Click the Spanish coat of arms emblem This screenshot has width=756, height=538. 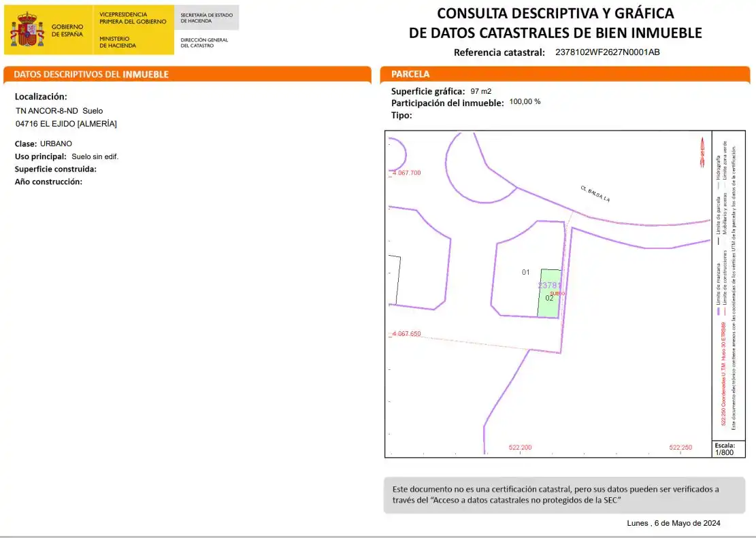point(27,30)
